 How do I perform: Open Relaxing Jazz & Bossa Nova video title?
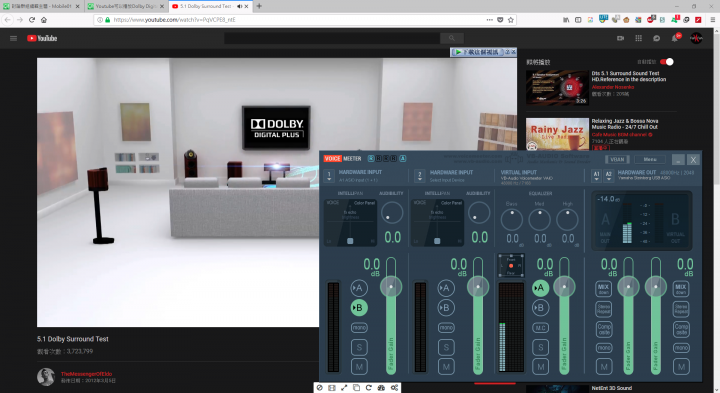pyautogui.click(x=625, y=124)
